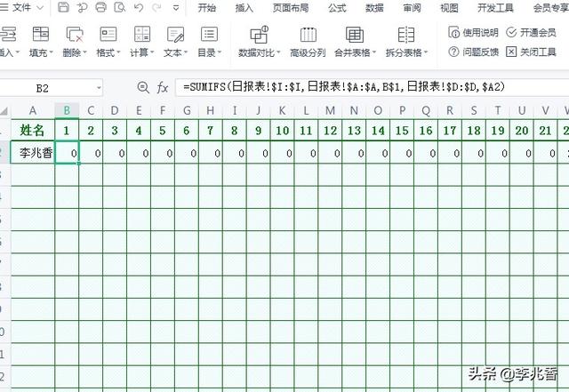
Task: Select column V header
Action: [x=545, y=111]
